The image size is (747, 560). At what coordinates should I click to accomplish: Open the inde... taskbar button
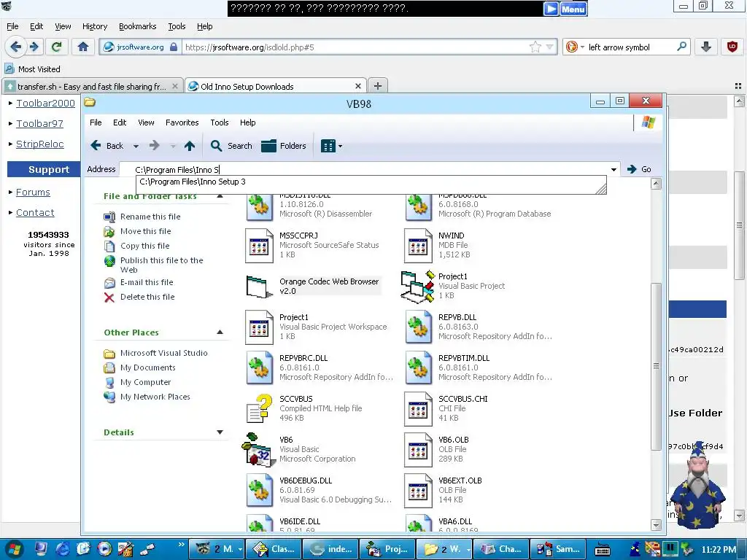(330, 549)
